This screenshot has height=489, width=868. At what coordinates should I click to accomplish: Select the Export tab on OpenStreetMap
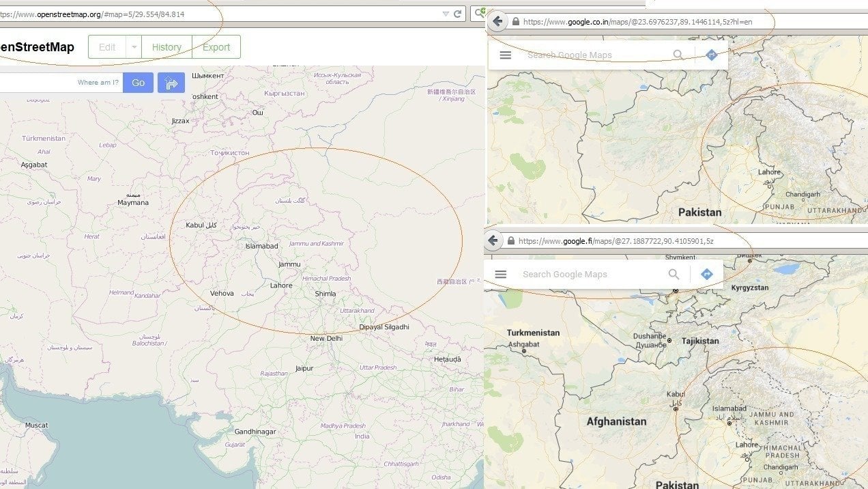point(216,46)
